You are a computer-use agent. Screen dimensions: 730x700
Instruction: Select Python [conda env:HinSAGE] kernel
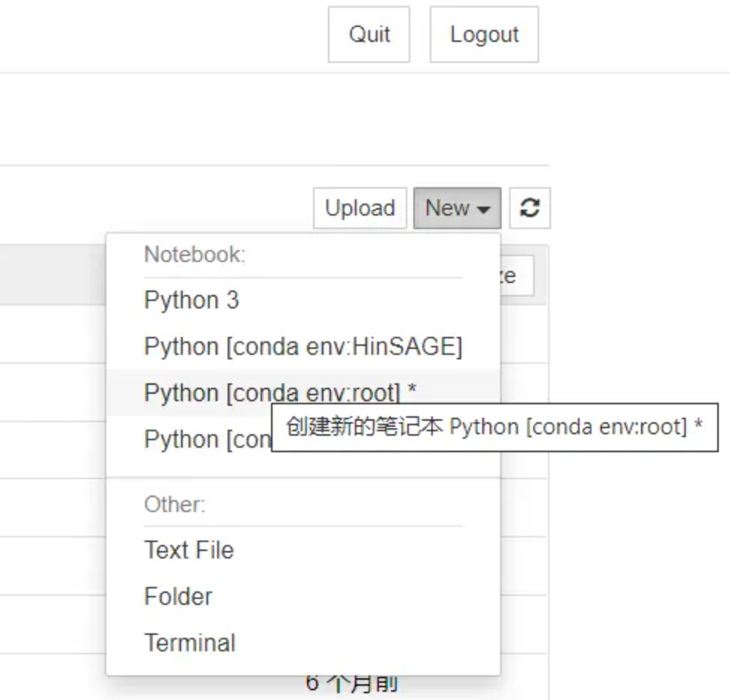pyautogui.click(x=302, y=347)
